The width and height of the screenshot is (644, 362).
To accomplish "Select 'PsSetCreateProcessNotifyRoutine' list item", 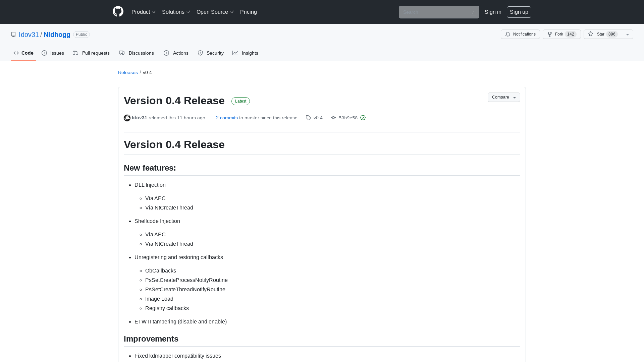I will 186,280.
